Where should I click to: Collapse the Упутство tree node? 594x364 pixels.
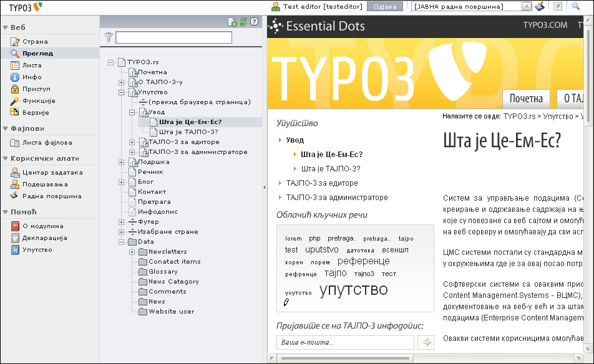coord(121,92)
